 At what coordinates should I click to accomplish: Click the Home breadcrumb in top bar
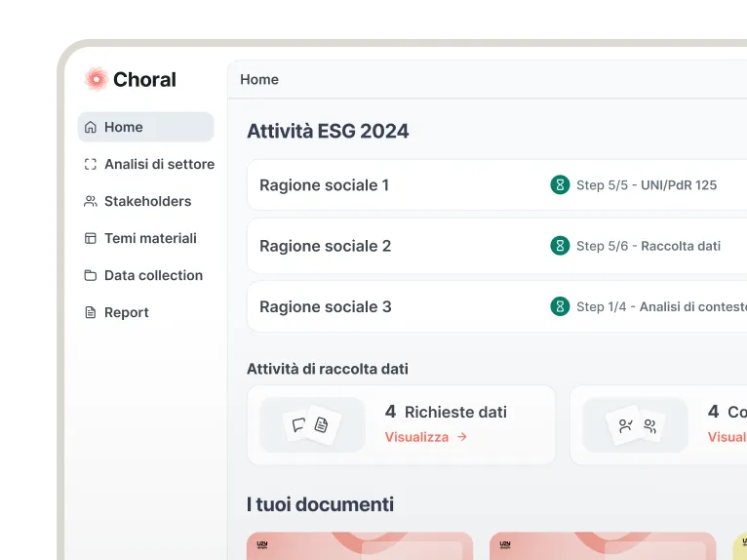259,80
